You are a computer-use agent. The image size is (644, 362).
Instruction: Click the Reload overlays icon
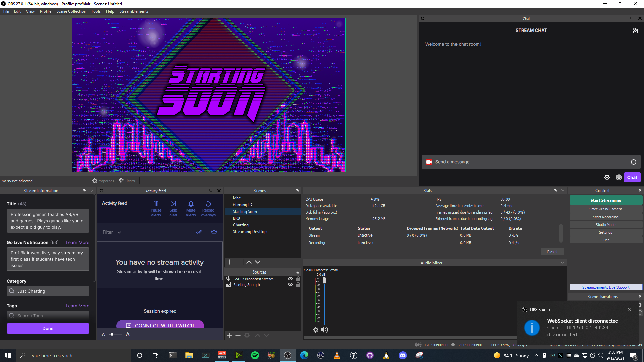point(208,204)
